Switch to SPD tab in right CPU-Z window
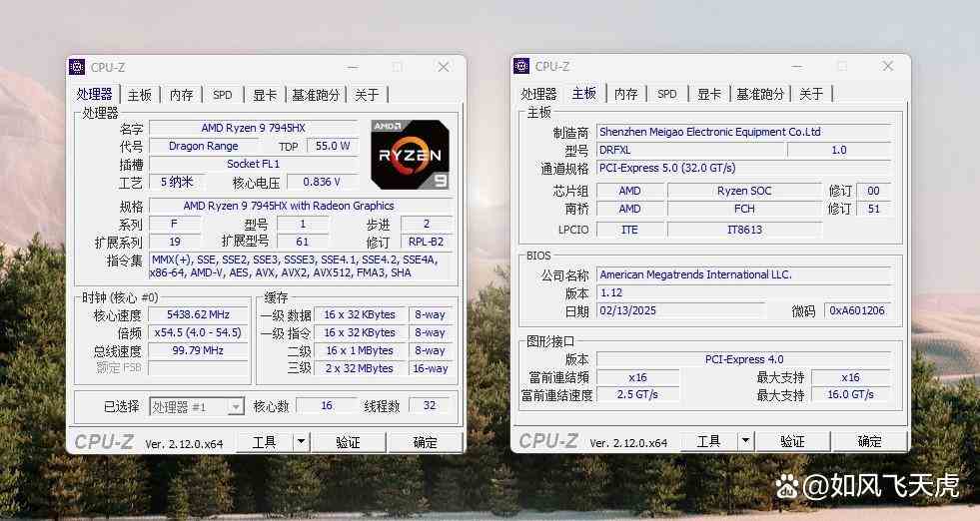Viewport: 980px width, 521px height. tap(667, 94)
